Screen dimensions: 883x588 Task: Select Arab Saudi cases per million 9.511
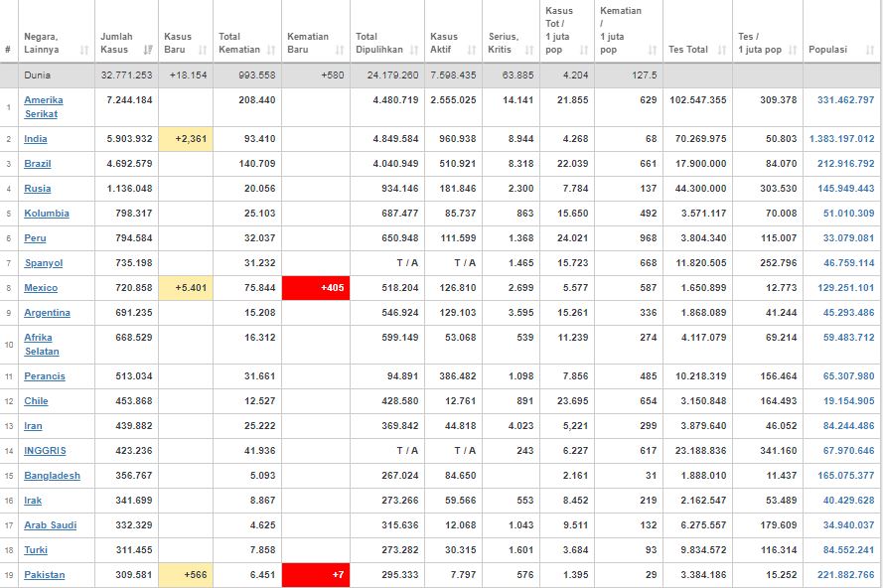[x=575, y=524]
